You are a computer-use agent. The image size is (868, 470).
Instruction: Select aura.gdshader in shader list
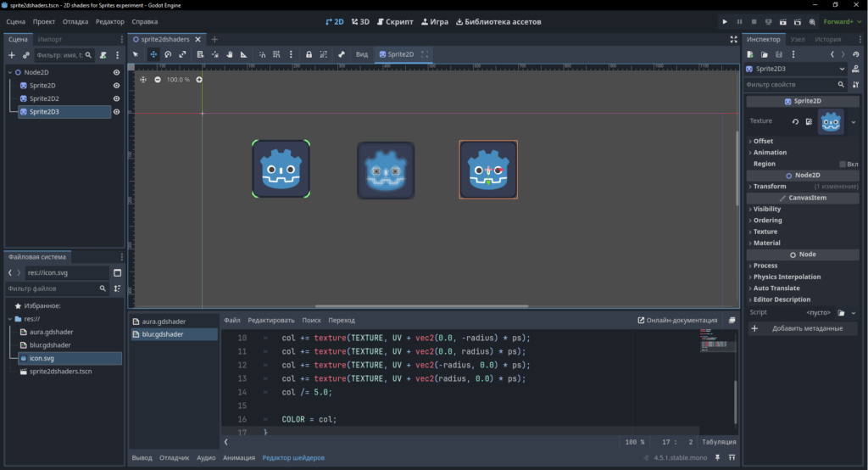[175, 322]
